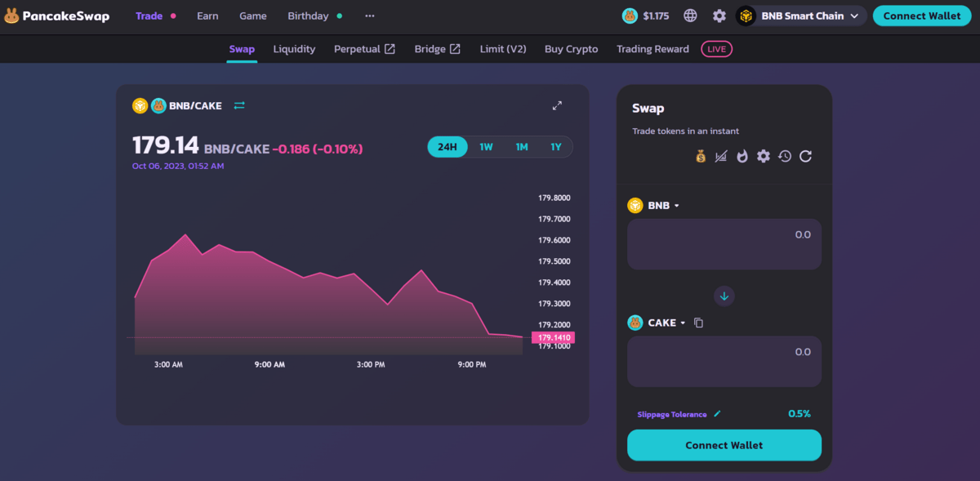This screenshot has width=980, height=481.
Task: Expand the price chart to fullscreen
Action: point(557,105)
